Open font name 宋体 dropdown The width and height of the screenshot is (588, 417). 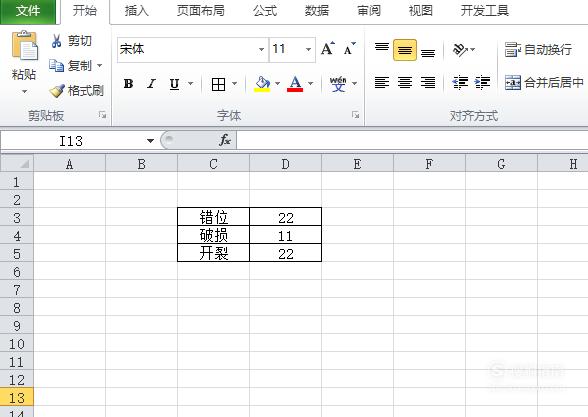(261, 49)
